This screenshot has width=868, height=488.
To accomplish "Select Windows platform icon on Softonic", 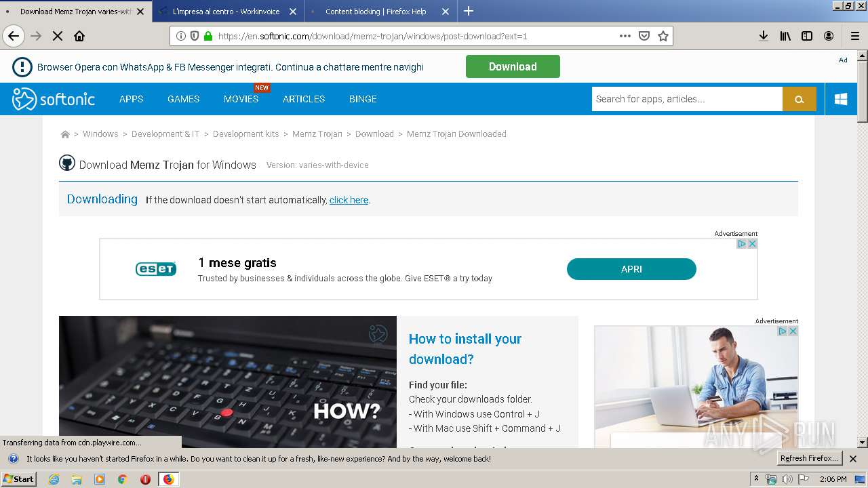I will pyautogui.click(x=841, y=99).
